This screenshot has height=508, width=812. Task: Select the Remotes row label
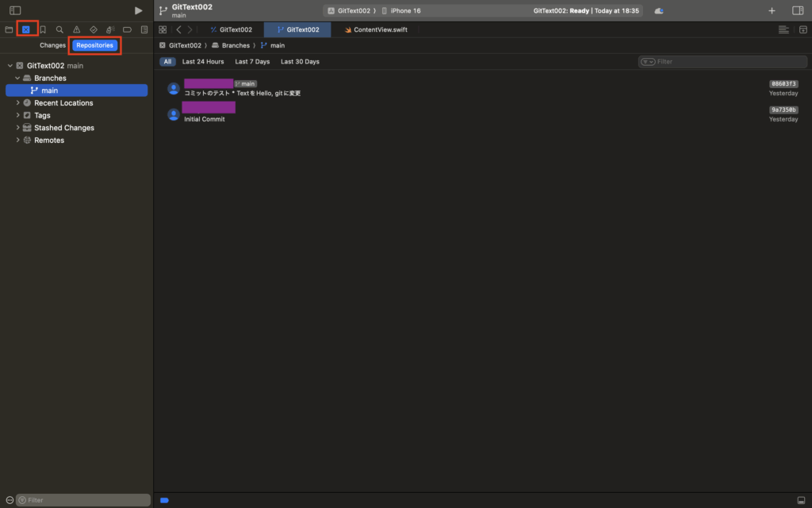49,140
